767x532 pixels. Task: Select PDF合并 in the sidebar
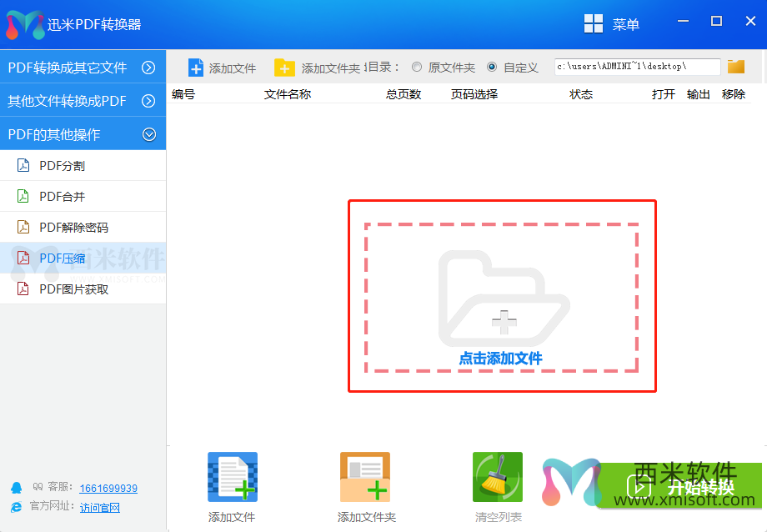pos(62,197)
